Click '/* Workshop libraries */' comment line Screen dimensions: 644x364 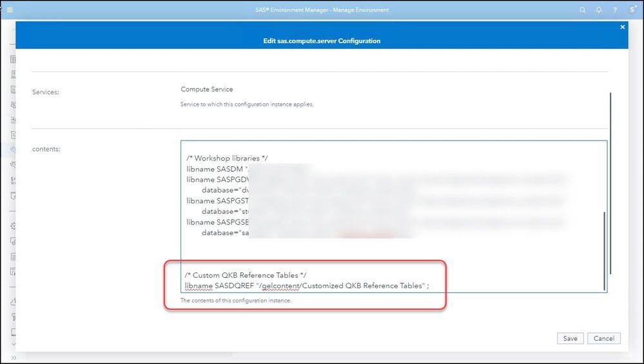point(227,158)
